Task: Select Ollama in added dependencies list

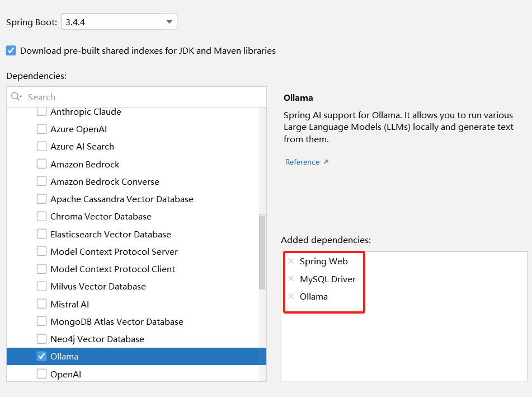Action: (313, 296)
